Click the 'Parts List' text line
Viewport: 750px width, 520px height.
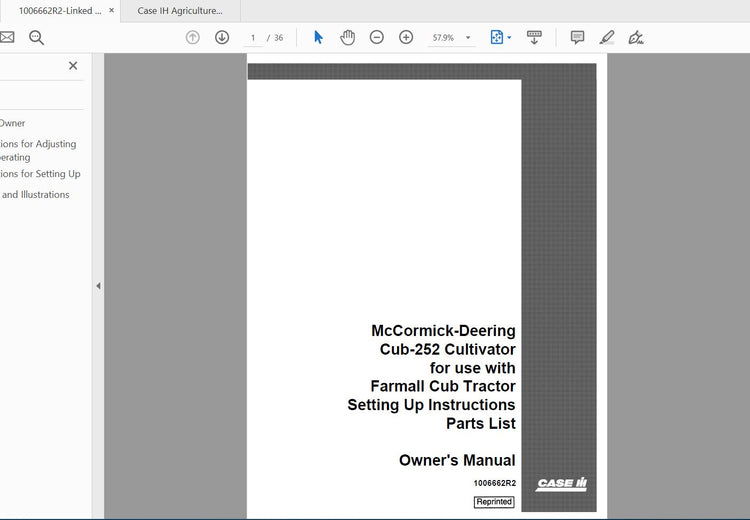(481, 423)
